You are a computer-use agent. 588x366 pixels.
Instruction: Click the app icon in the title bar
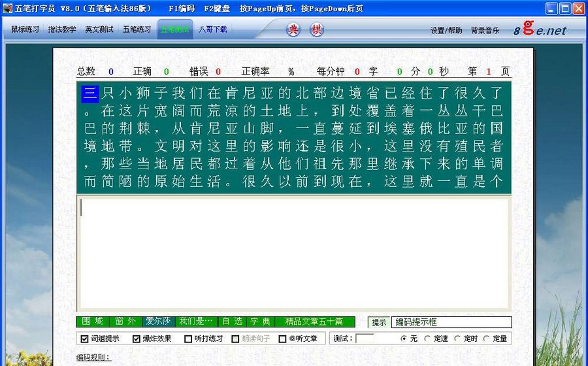point(7,8)
